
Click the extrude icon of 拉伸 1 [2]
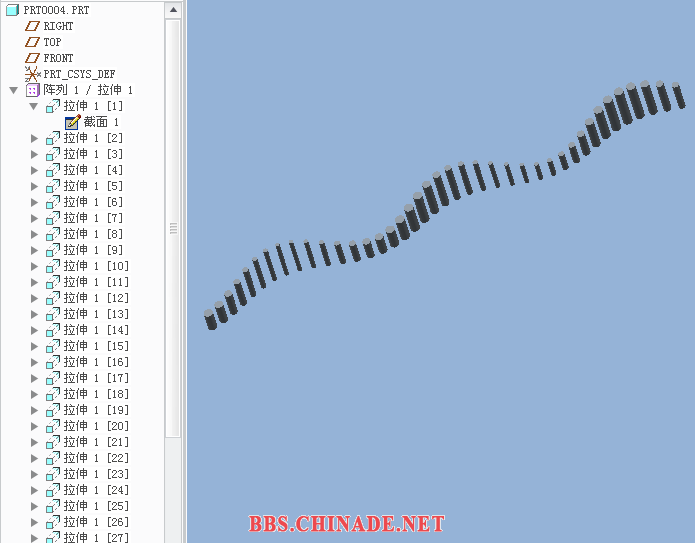[53, 138]
